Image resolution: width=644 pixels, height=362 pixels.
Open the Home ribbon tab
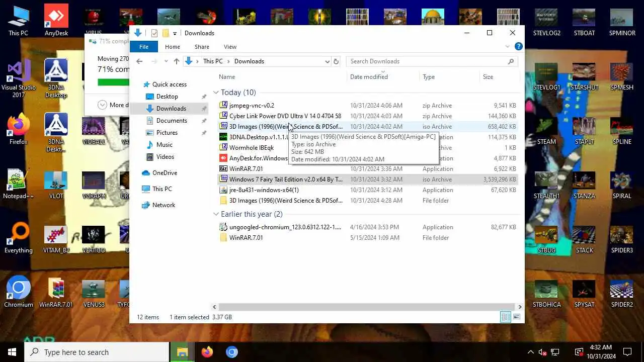click(x=172, y=47)
